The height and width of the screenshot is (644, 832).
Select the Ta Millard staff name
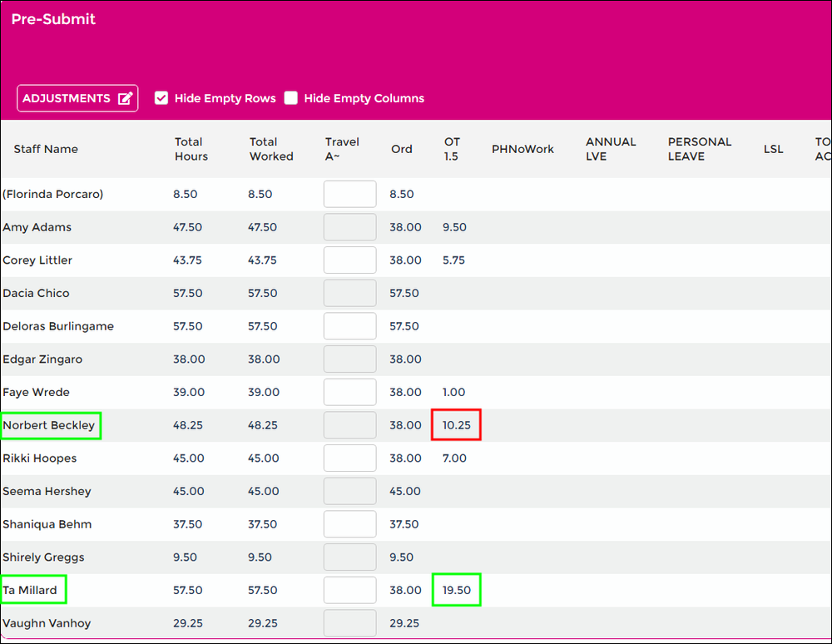[31, 590]
